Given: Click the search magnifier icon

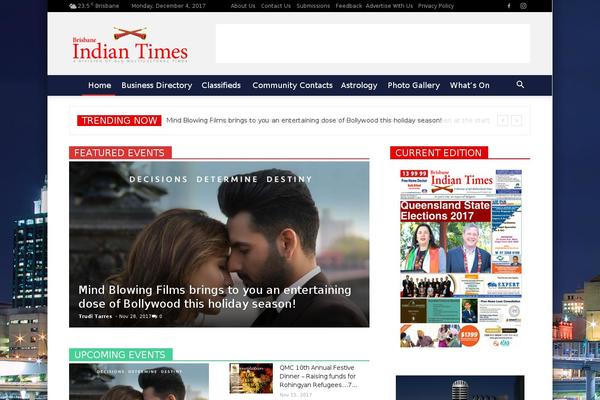Looking at the screenshot, I should tap(520, 85).
